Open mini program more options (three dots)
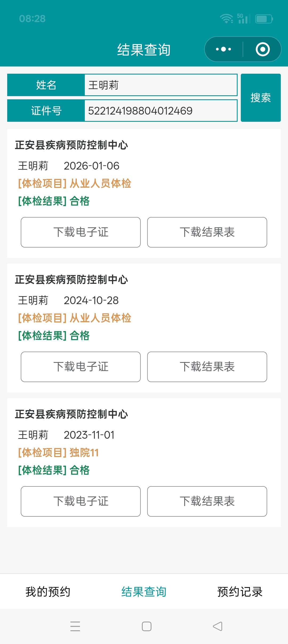This screenshot has height=644, width=288. coord(223,49)
